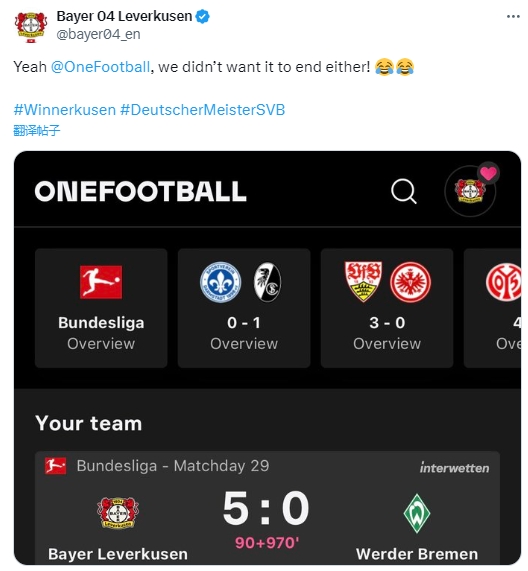Click the translate post link
This screenshot has height=571, width=528.
pyautogui.click(x=36, y=130)
